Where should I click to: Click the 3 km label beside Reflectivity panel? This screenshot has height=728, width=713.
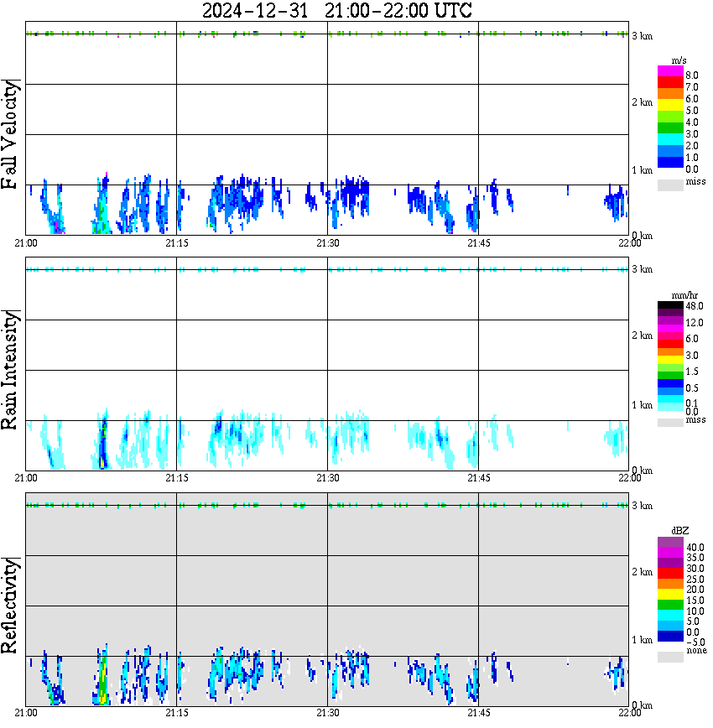pyautogui.click(x=642, y=506)
